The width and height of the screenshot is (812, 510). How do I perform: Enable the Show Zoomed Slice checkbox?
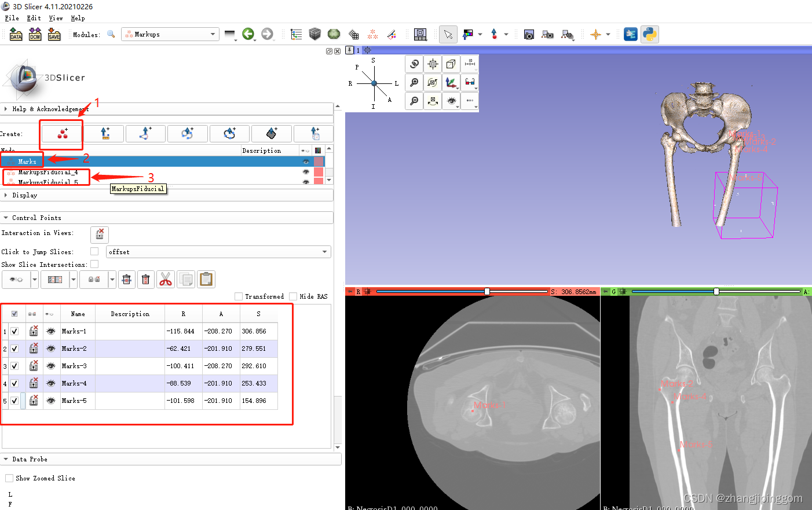click(x=9, y=478)
